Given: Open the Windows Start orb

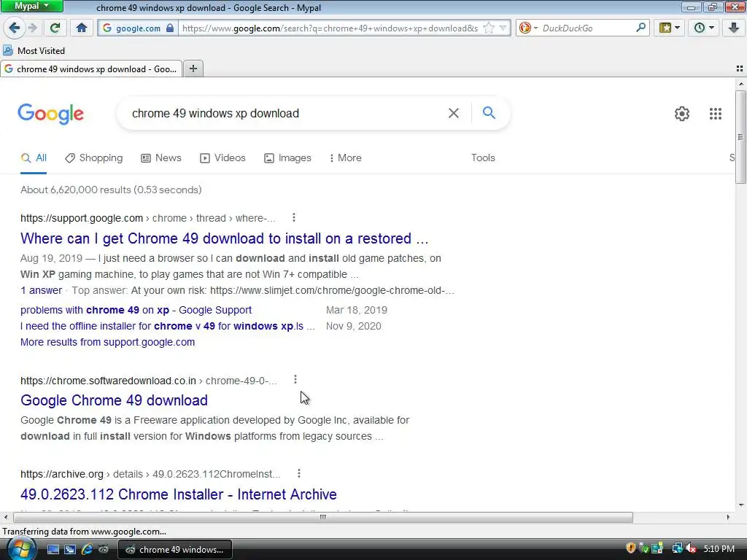Looking at the screenshot, I should click(x=21, y=549).
